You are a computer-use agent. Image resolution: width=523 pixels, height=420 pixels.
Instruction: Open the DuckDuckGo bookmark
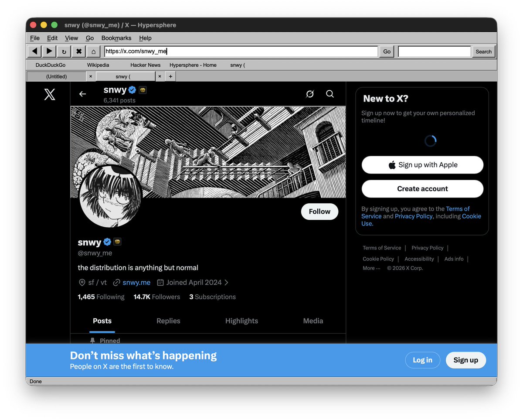(x=50, y=65)
